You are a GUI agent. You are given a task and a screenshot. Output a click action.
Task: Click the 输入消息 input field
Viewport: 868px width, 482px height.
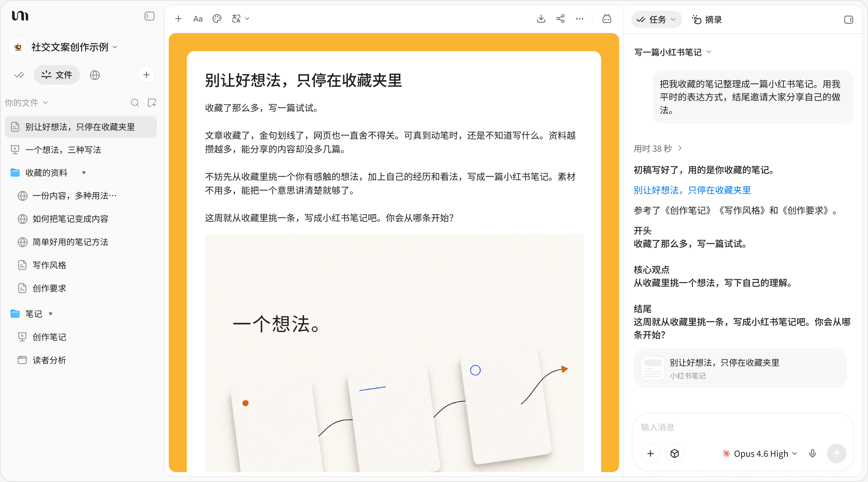(x=743, y=427)
